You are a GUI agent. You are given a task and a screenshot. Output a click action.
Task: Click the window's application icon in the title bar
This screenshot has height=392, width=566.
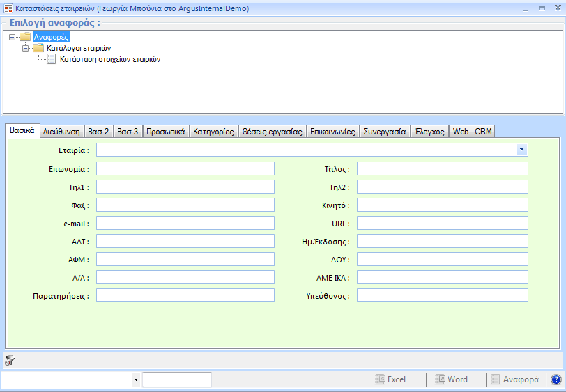(x=8, y=9)
